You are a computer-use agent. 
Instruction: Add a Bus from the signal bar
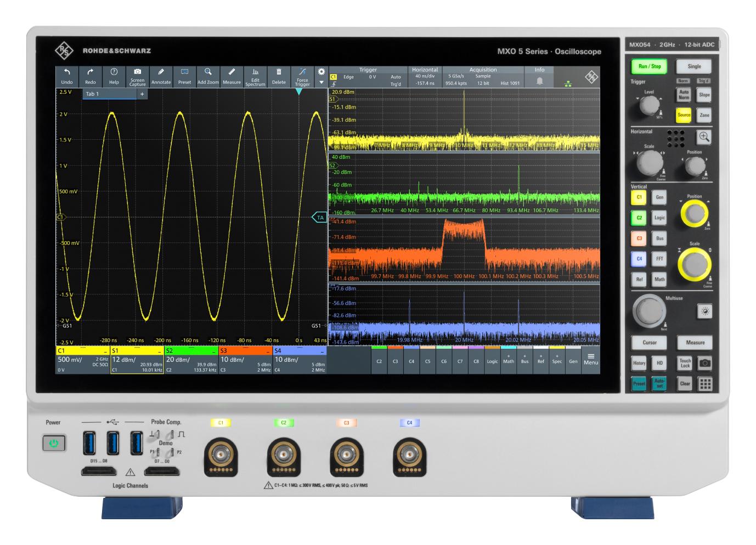[x=524, y=359]
